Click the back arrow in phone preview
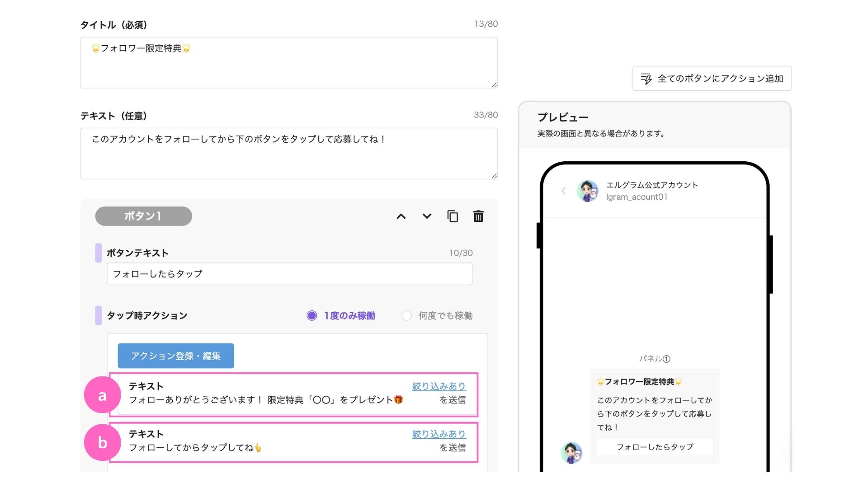 pos(564,191)
